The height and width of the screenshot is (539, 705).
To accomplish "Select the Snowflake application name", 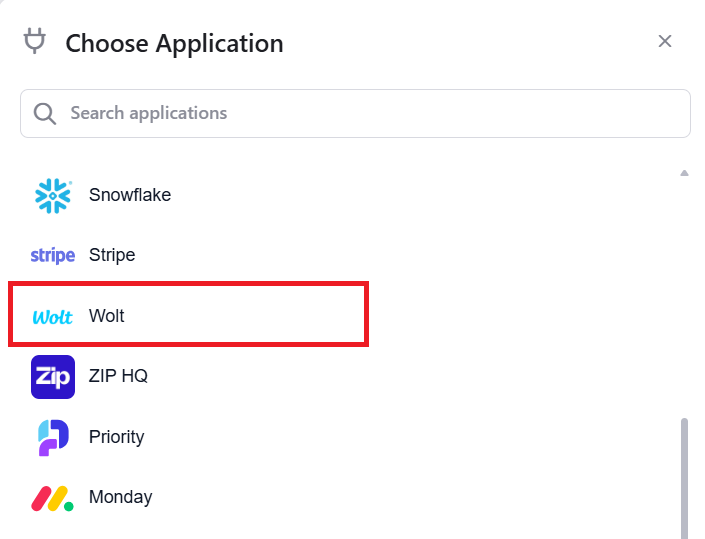I will pos(130,195).
